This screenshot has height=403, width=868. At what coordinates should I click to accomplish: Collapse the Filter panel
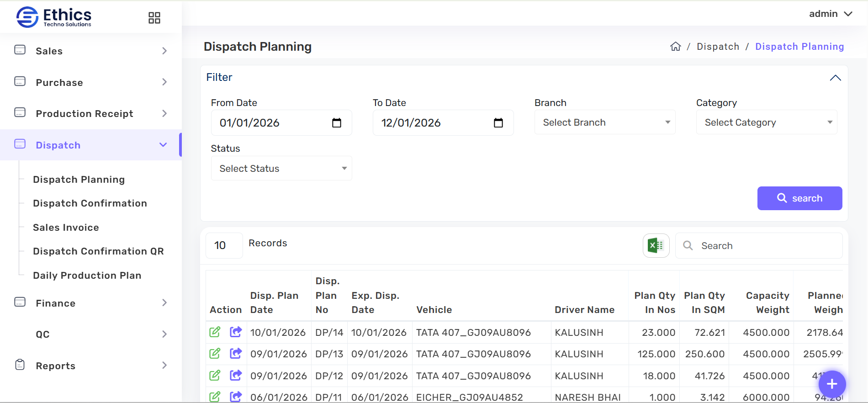[835, 78]
